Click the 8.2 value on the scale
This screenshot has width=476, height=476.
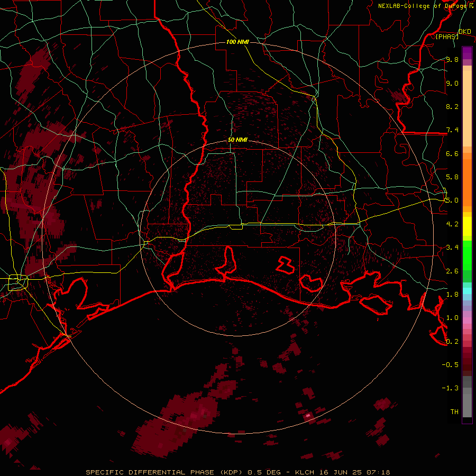point(452,106)
